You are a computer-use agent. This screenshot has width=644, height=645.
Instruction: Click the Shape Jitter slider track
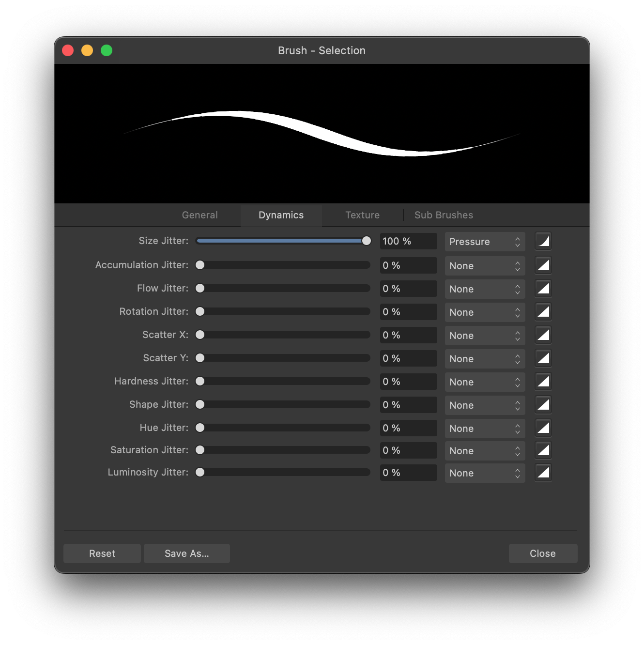pos(283,404)
